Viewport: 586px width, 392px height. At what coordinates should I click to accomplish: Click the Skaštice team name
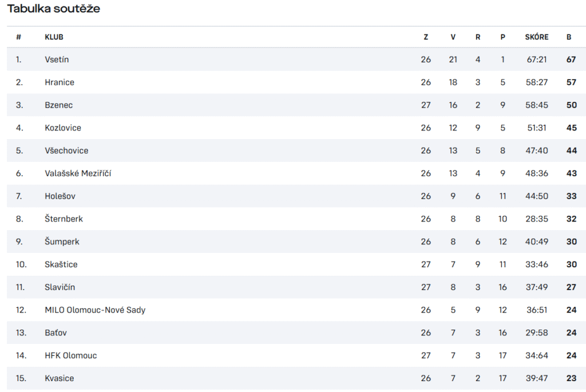click(x=61, y=264)
